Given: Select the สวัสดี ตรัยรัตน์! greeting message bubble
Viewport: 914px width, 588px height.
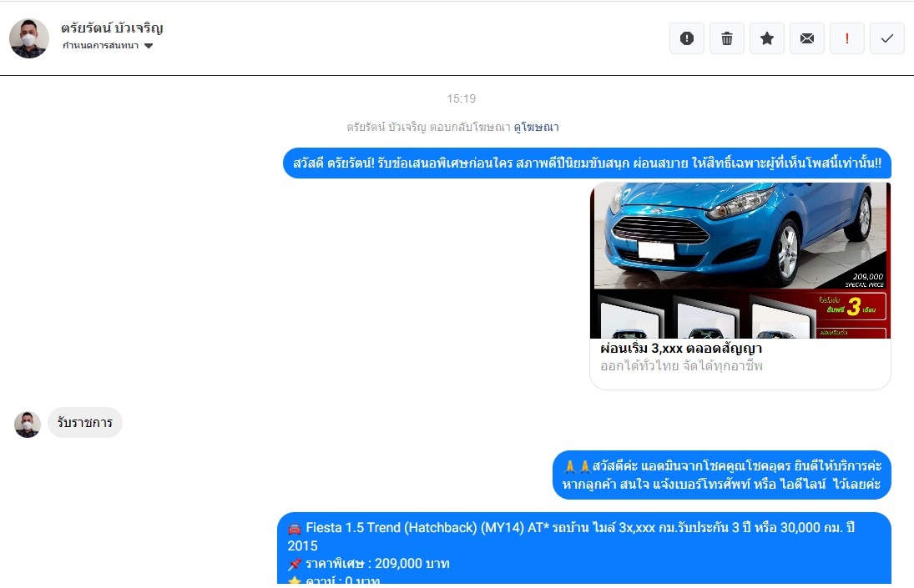Looking at the screenshot, I should click(x=587, y=163).
